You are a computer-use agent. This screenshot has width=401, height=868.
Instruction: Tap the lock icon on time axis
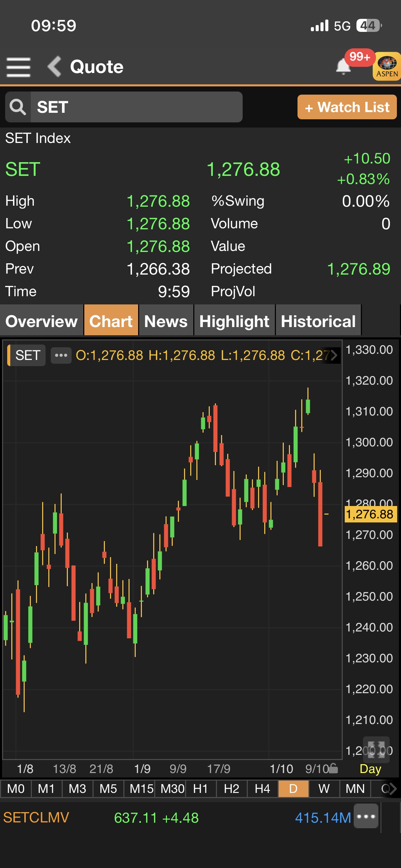click(x=333, y=769)
